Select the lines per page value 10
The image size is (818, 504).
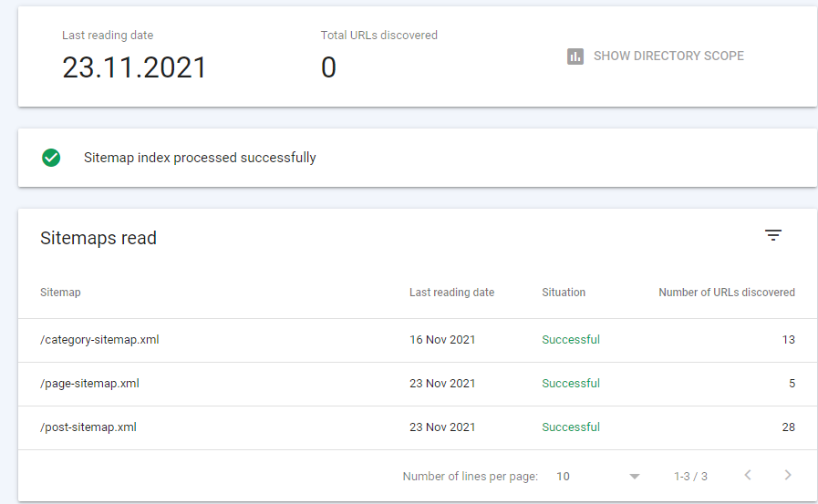point(563,477)
